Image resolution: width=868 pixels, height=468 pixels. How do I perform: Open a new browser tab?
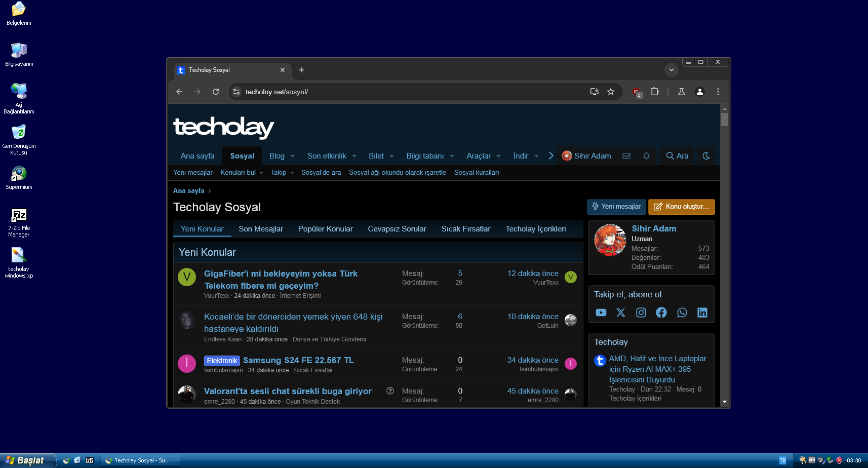point(302,70)
